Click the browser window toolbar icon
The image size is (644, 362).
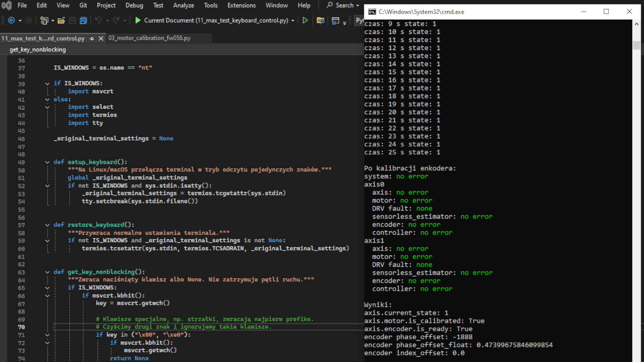click(x=335, y=21)
